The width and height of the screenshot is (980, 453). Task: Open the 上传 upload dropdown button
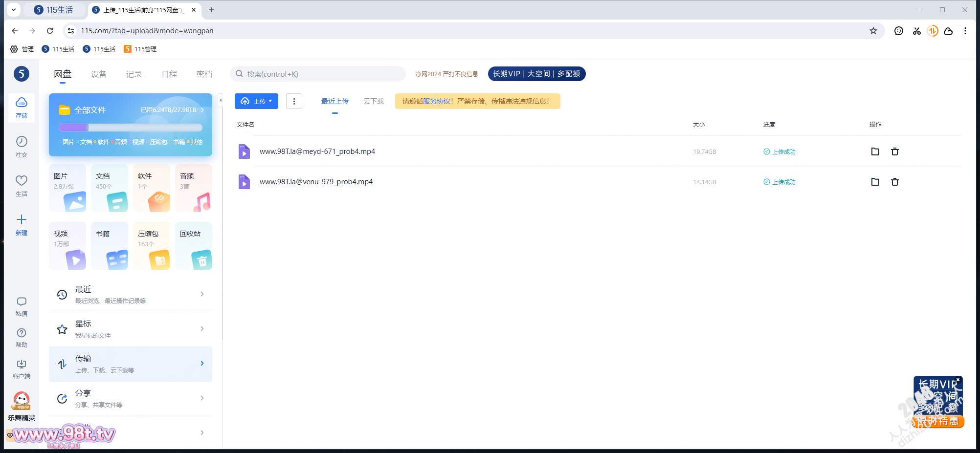point(256,101)
